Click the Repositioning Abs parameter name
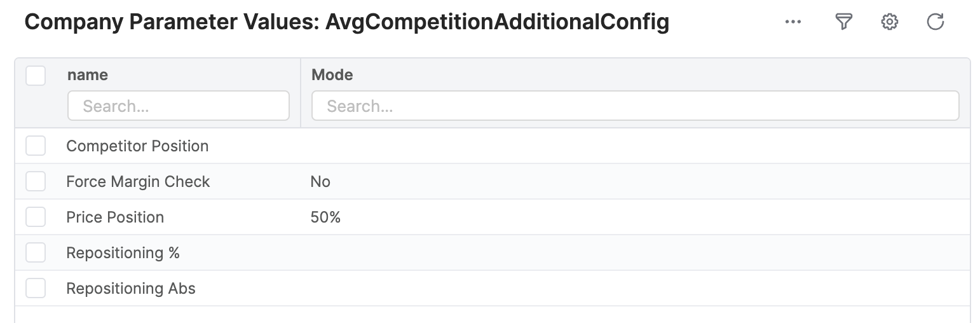Image resolution: width=980 pixels, height=323 pixels. click(x=131, y=289)
